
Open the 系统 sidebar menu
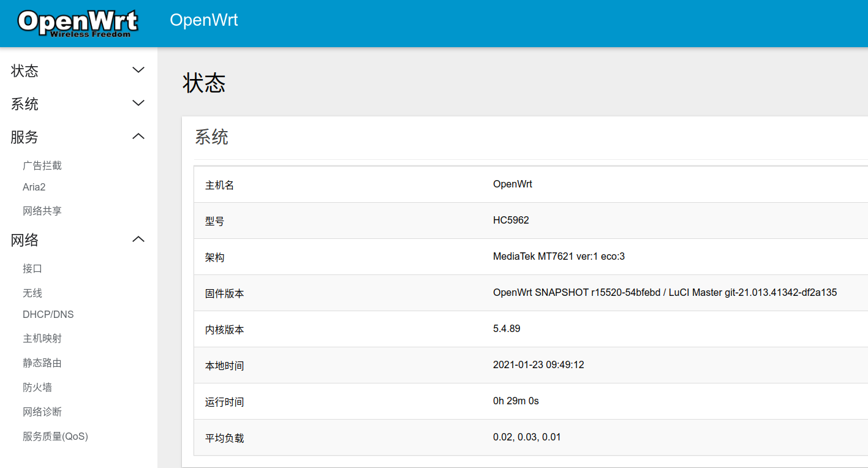pos(25,104)
